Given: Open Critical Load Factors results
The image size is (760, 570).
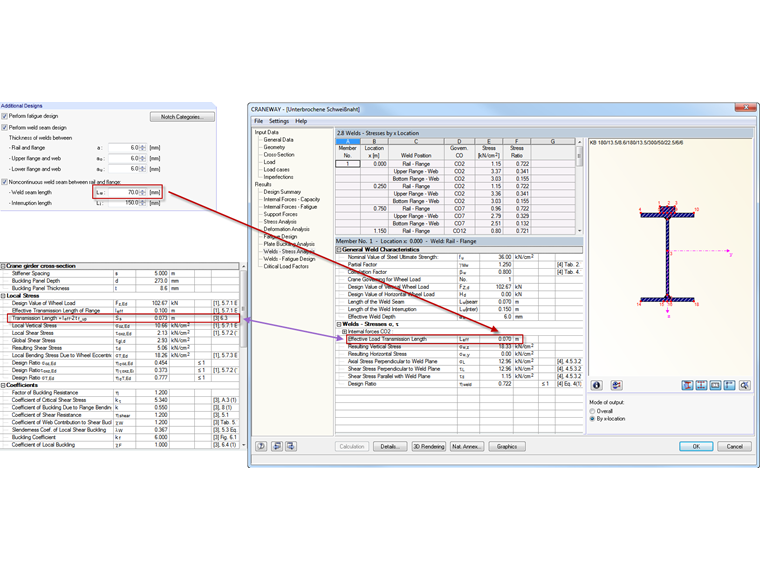Looking at the screenshot, I should point(286,267).
